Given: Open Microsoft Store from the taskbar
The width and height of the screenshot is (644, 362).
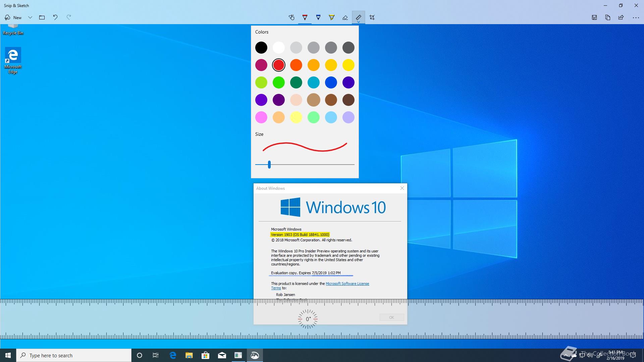Looking at the screenshot, I should (x=206, y=355).
